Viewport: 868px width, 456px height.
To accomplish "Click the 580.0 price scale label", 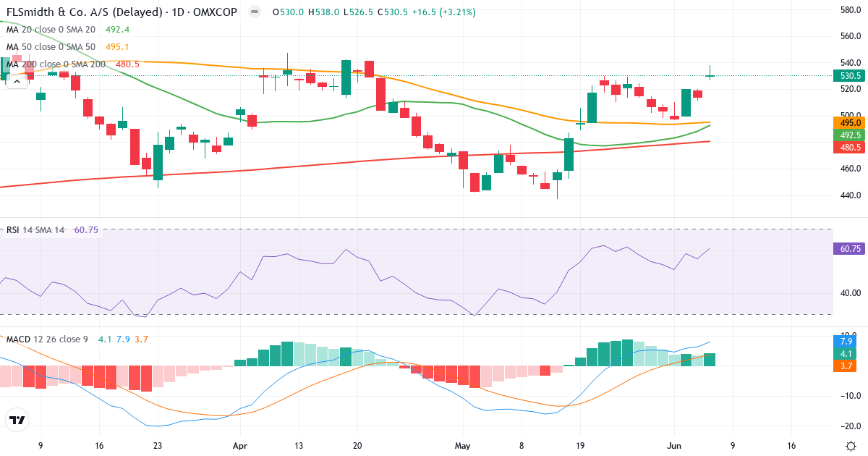I will (x=849, y=9).
